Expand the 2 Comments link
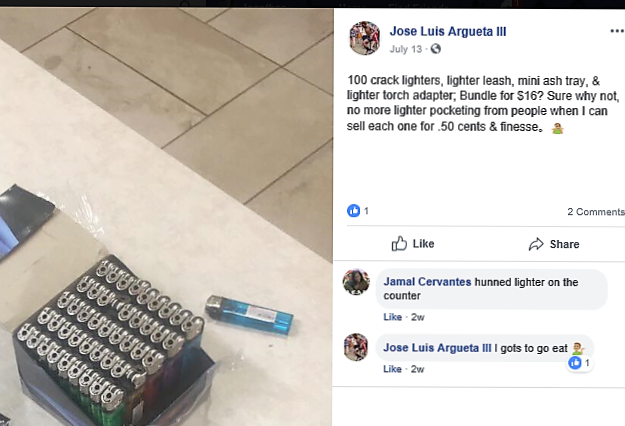 point(596,212)
